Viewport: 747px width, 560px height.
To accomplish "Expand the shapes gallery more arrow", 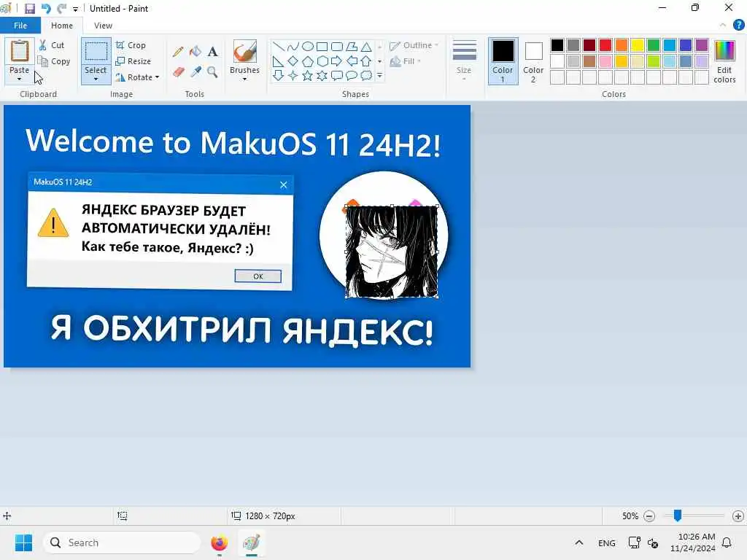I will pos(379,75).
